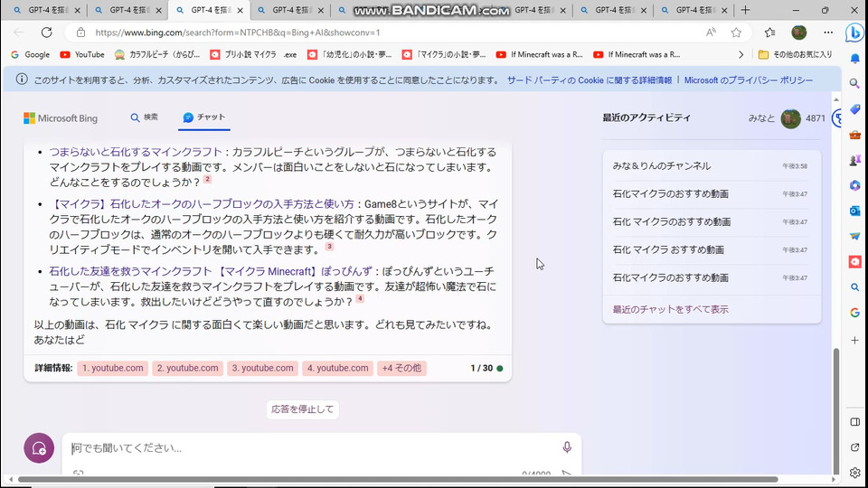Click the notification bell in the Edge sidebar

pyautogui.click(x=854, y=59)
